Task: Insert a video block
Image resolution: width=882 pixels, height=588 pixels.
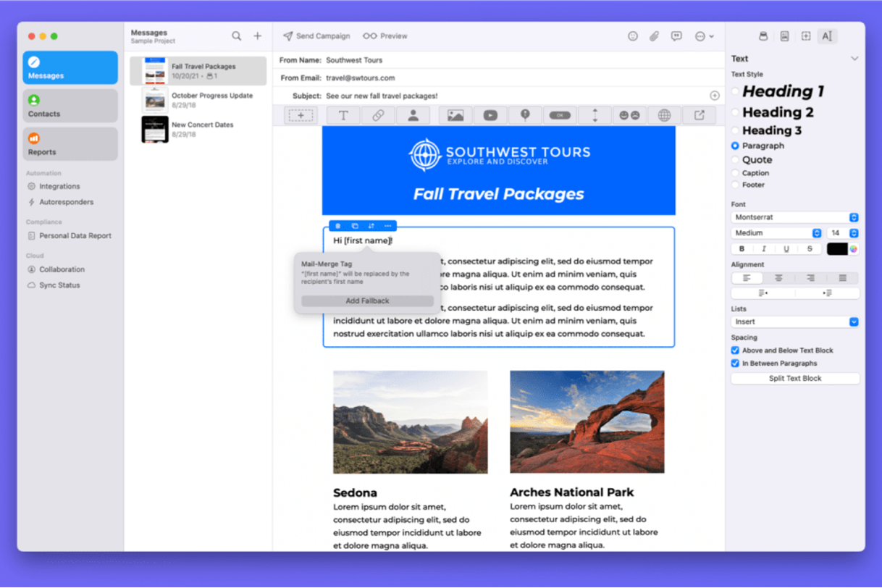Action: [490, 115]
